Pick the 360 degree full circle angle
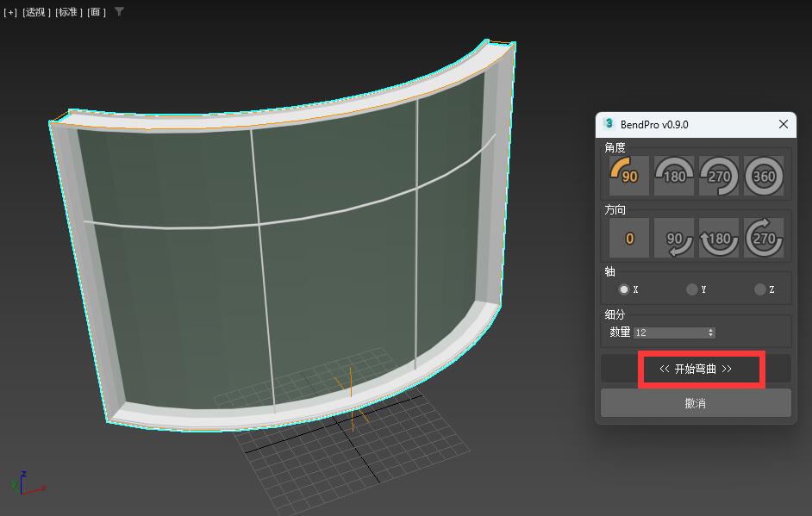The image size is (812, 516). pos(764,176)
